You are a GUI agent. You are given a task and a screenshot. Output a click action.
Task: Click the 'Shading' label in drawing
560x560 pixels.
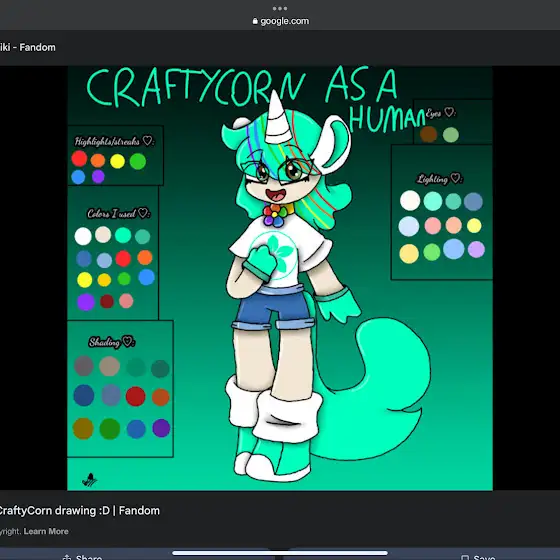point(111,342)
